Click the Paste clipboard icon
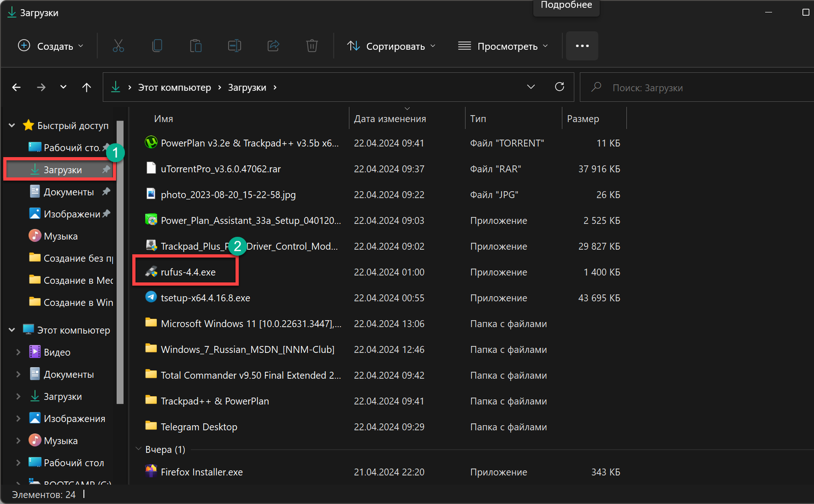The height and width of the screenshot is (504, 814). point(196,46)
